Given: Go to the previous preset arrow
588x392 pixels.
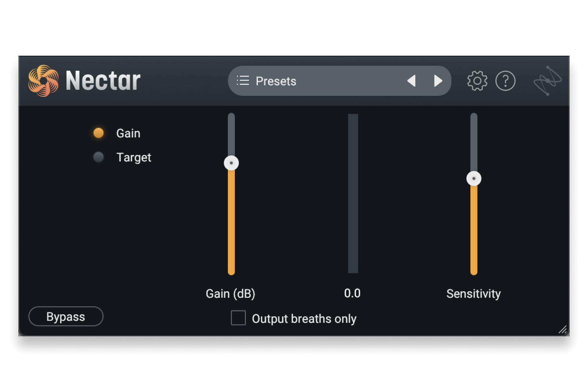Looking at the screenshot, I should tap(412, 81).
